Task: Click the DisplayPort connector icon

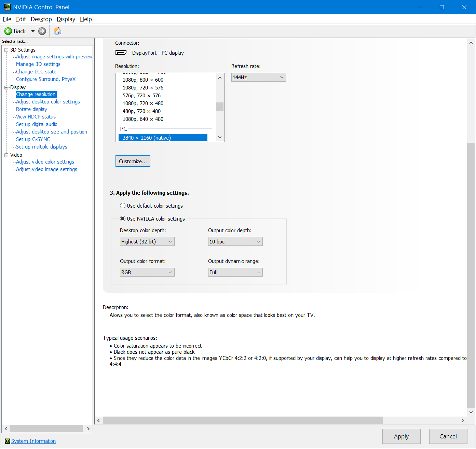Action: [x=121, y=53]
